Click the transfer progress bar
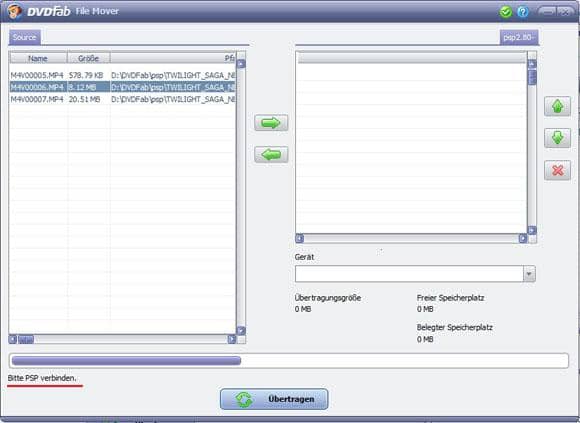The height and width of the screenshot is (423, 580). pyautogui.click(x=289, y=361)
